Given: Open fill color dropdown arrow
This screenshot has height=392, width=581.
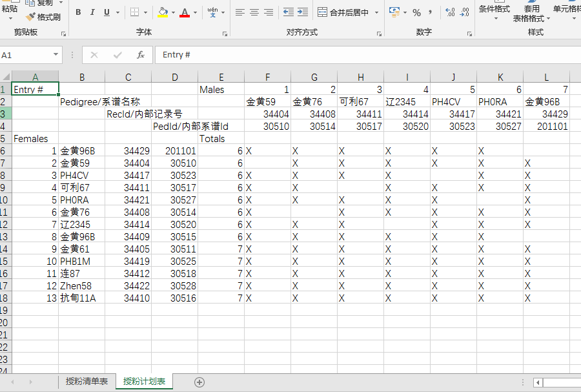Looking at the screenshot, I should click(173, 13).
